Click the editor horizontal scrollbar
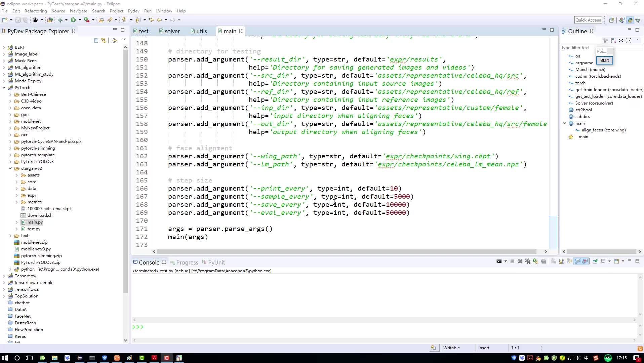The width and height of the screenshot is (644, 363). (347, 252)
